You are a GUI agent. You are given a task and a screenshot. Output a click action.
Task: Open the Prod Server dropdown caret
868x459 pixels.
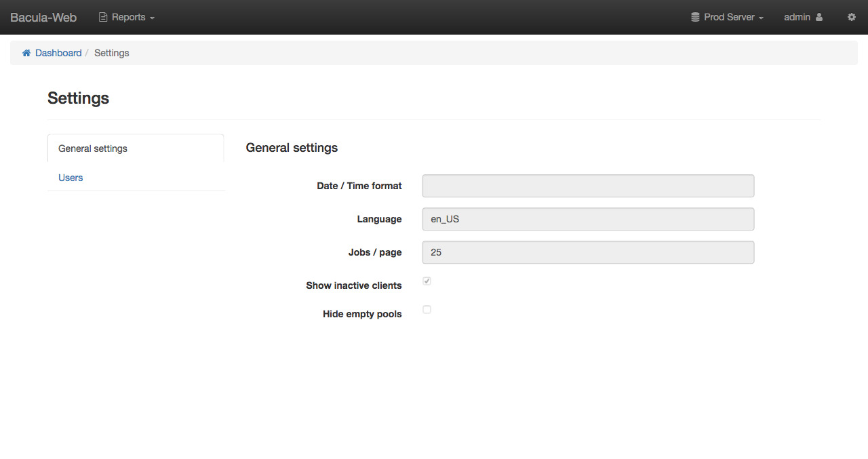tap(762, 18)
